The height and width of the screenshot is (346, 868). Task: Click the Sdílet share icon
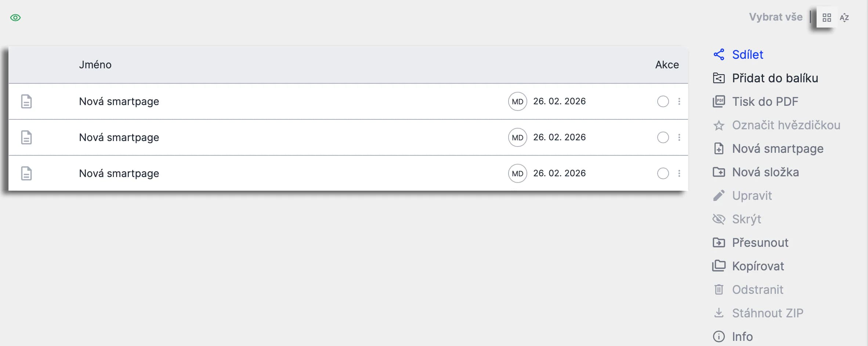tap(719, 55)
